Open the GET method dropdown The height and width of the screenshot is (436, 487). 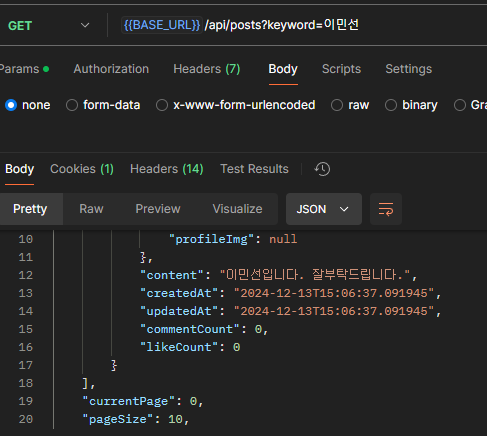(49, 25)
